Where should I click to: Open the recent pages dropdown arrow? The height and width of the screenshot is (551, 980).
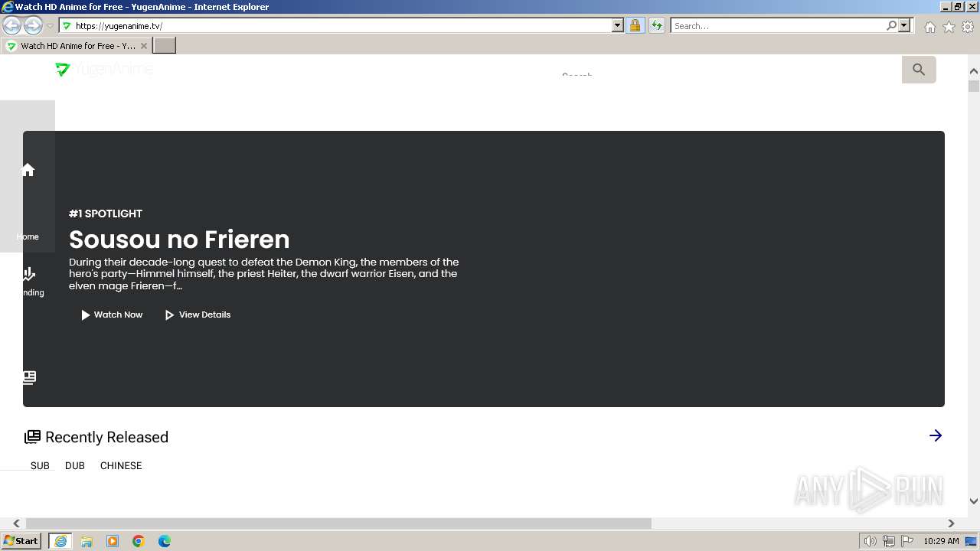50,26
